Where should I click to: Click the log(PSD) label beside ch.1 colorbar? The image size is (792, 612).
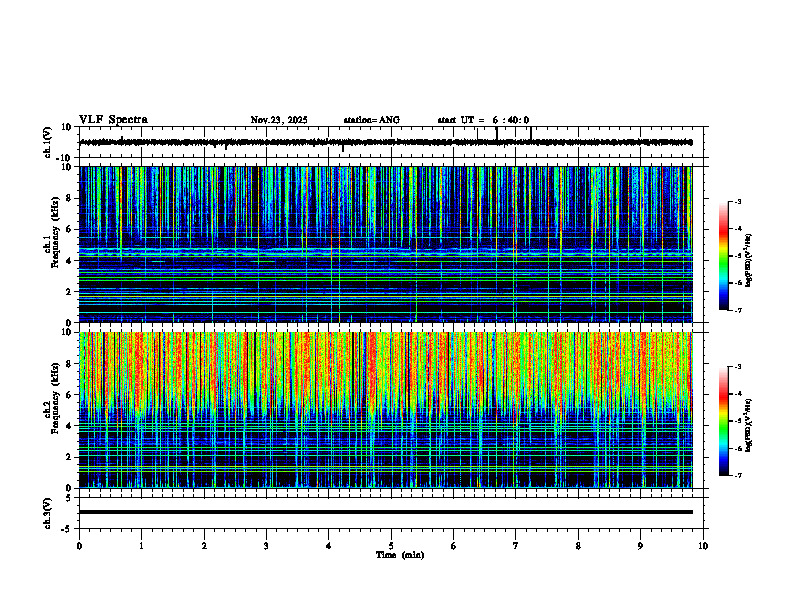point(748,261)
